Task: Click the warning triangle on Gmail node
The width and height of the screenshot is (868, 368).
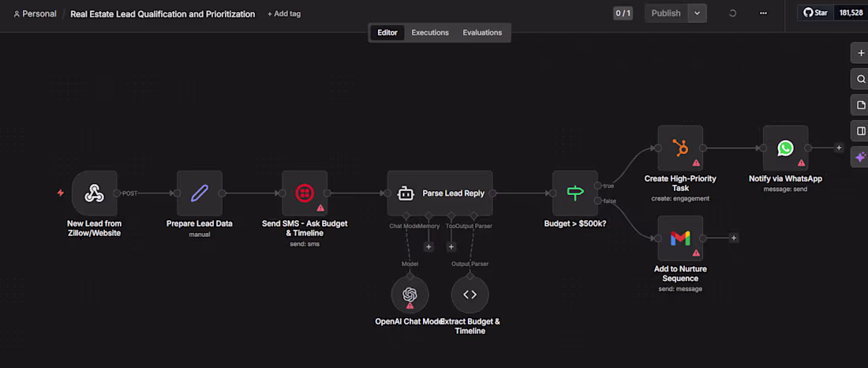Action: pos(696,253)
